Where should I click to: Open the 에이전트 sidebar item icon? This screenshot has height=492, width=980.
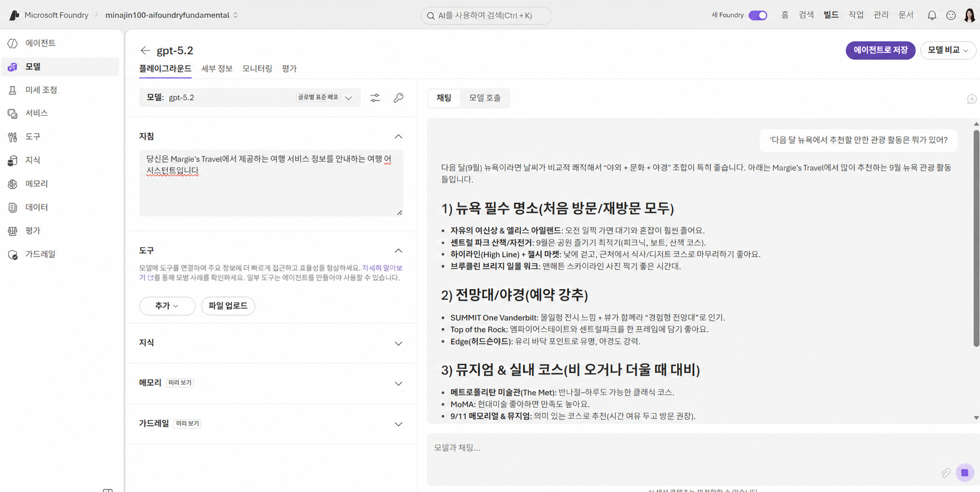coord(12,43)
